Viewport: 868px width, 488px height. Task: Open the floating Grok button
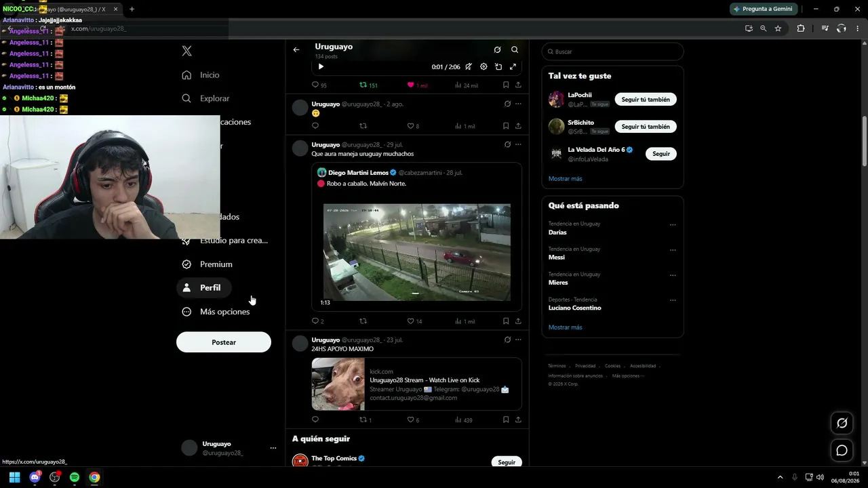point(842,423)
